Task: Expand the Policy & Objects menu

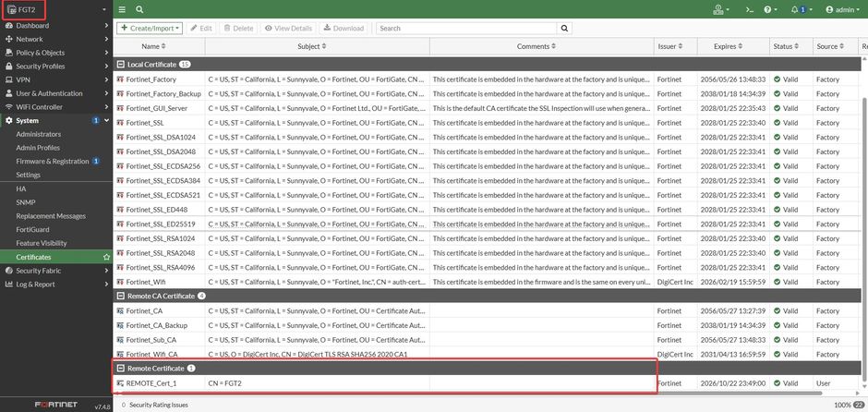Action: coord(56,53)
